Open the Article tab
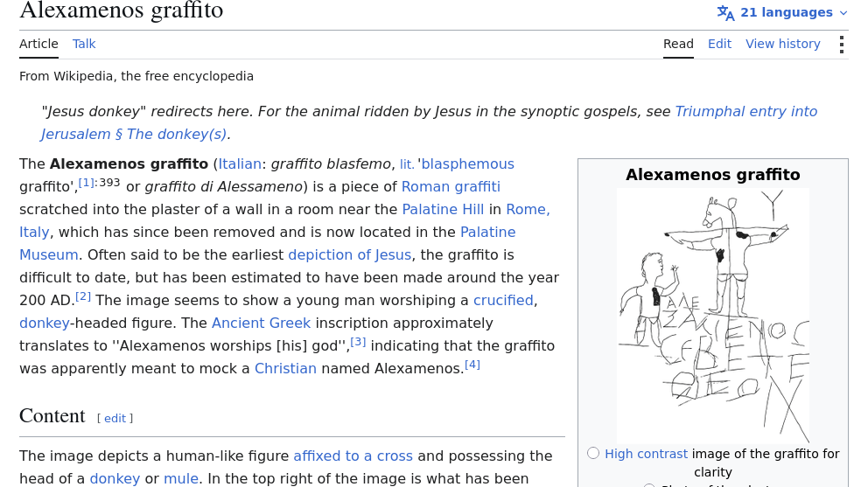 pyautogui.click(x=38, y=44)
